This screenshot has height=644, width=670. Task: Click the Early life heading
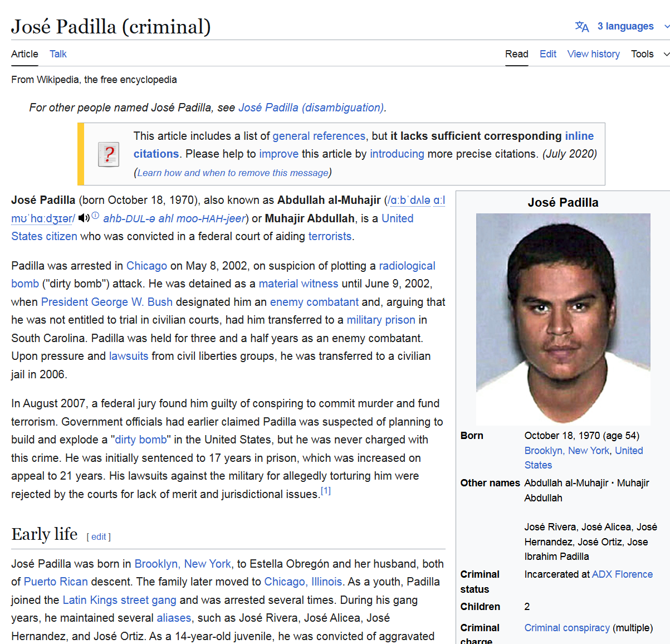coord(45,534)
